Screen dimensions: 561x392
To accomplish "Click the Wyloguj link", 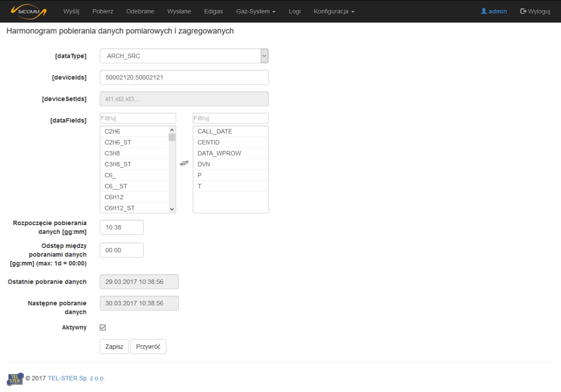I will click(x=535, y=11).
